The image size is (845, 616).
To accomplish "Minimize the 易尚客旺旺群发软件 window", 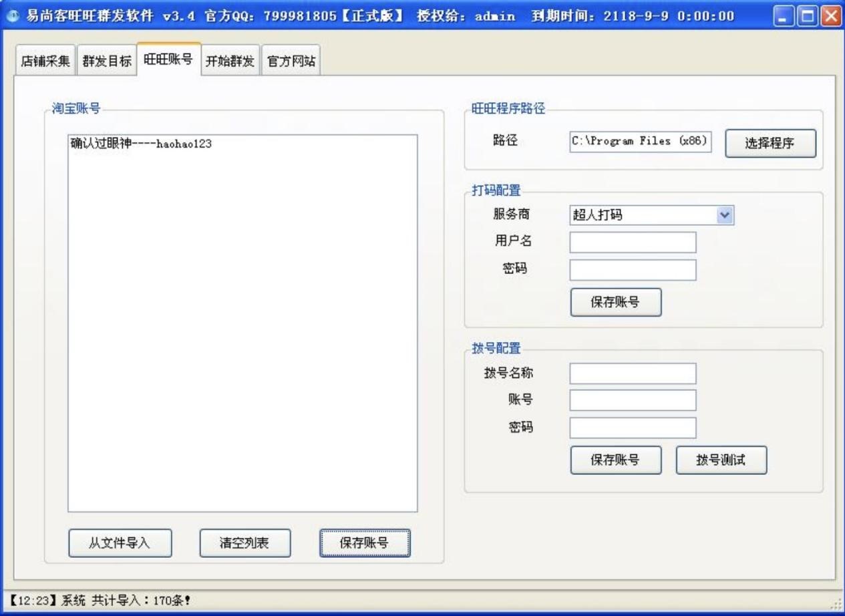I will [785, 16].
